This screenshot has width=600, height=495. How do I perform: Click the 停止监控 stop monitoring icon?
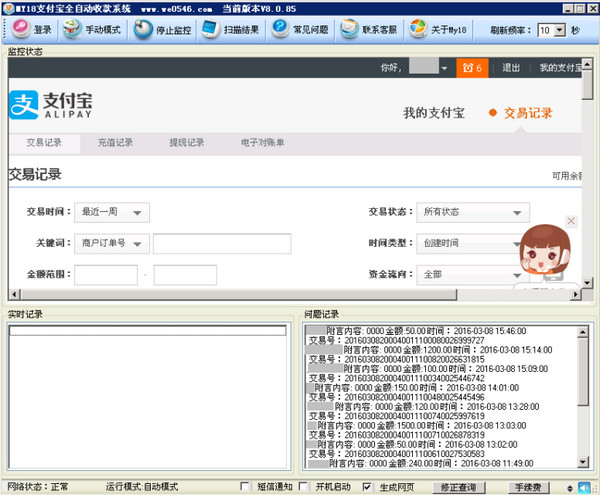point(162,30)
